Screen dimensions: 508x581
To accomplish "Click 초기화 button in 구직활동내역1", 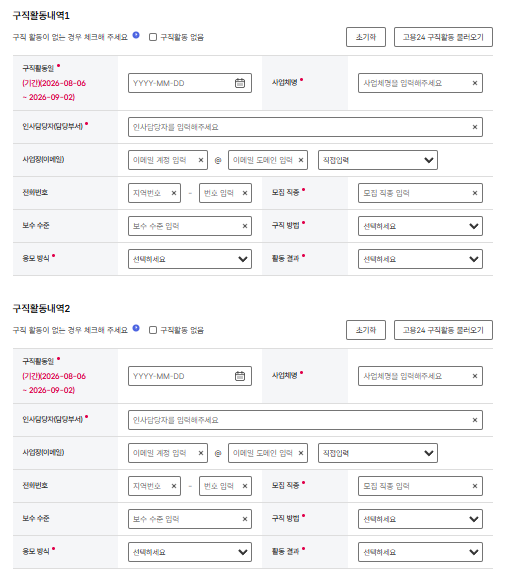I will coord(366,37).
